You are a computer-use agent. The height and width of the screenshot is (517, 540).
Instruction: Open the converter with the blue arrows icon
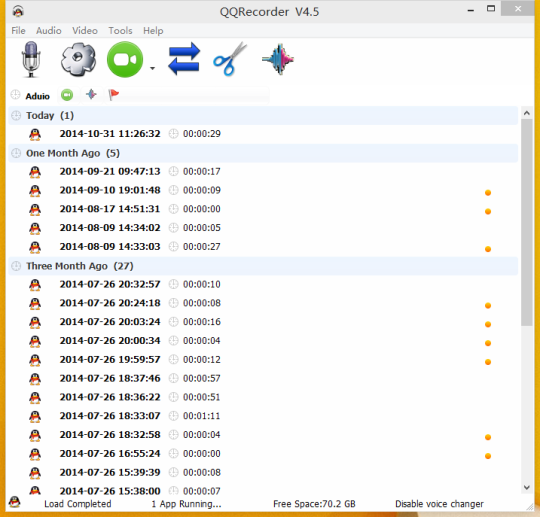coord(184,59)
